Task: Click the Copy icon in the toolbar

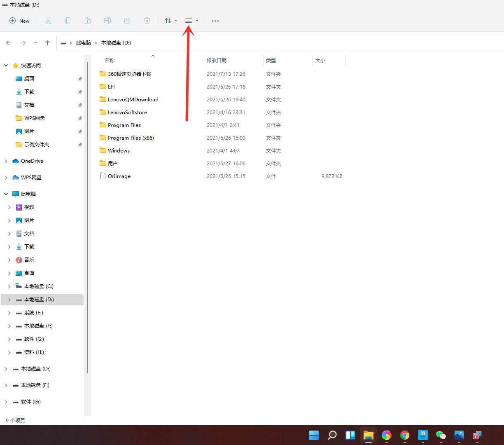Action: coord(68,21)
